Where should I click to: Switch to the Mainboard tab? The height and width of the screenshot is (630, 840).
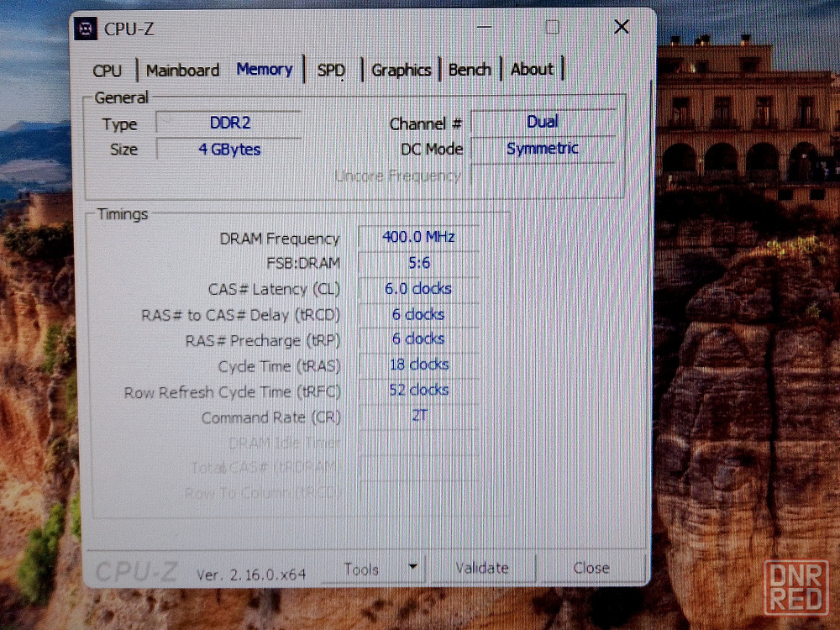click(182, 71)
